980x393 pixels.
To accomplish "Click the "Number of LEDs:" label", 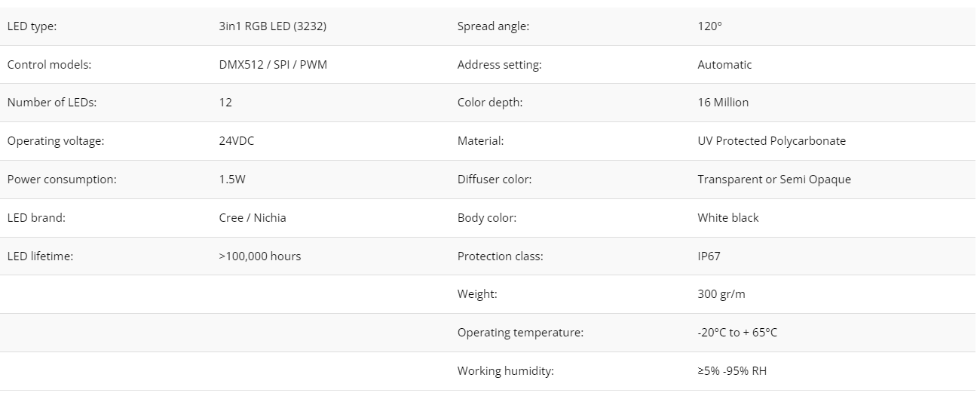I will click(x=51, y=103).
